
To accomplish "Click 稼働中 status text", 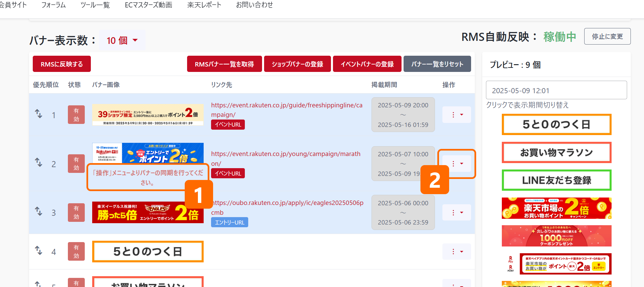I will pos(560,37).
